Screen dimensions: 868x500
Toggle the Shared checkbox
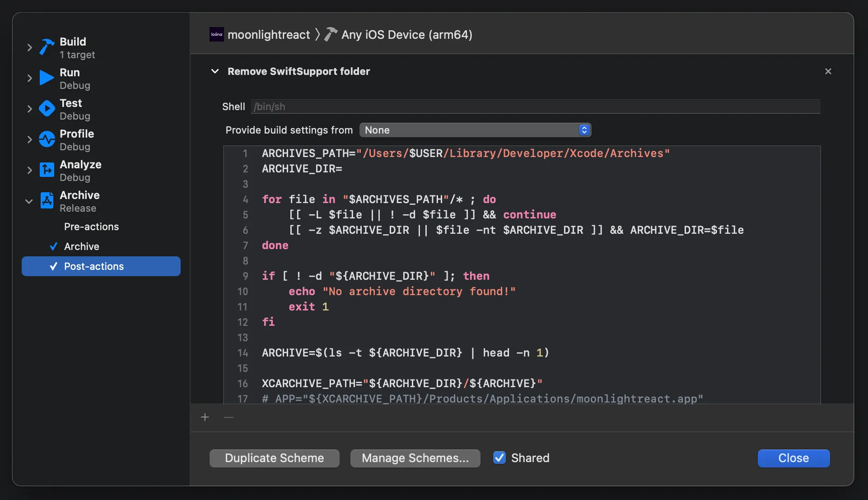[x=499, y=458]
